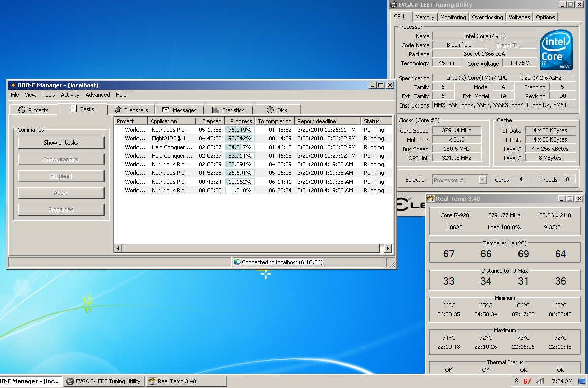
Task: Click the Level 3 cache value 8 MBytes
Action: tap(550, 158)
